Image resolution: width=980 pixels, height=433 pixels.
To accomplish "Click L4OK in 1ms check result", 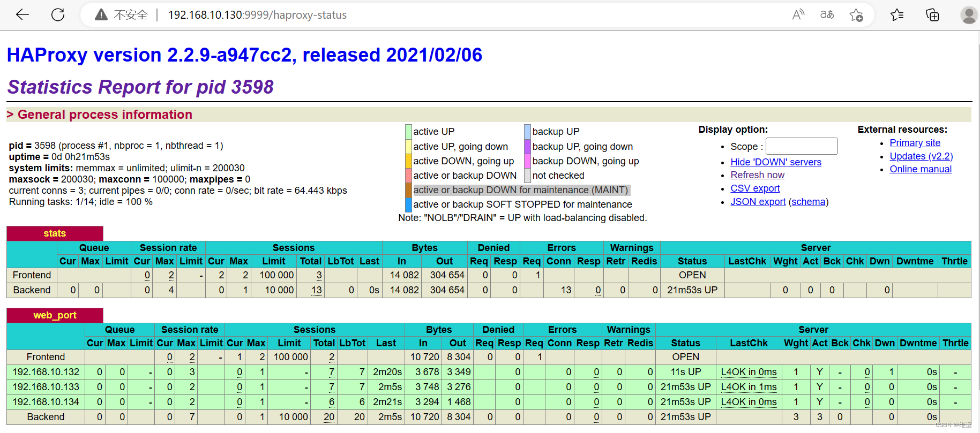I will point(749,387).
